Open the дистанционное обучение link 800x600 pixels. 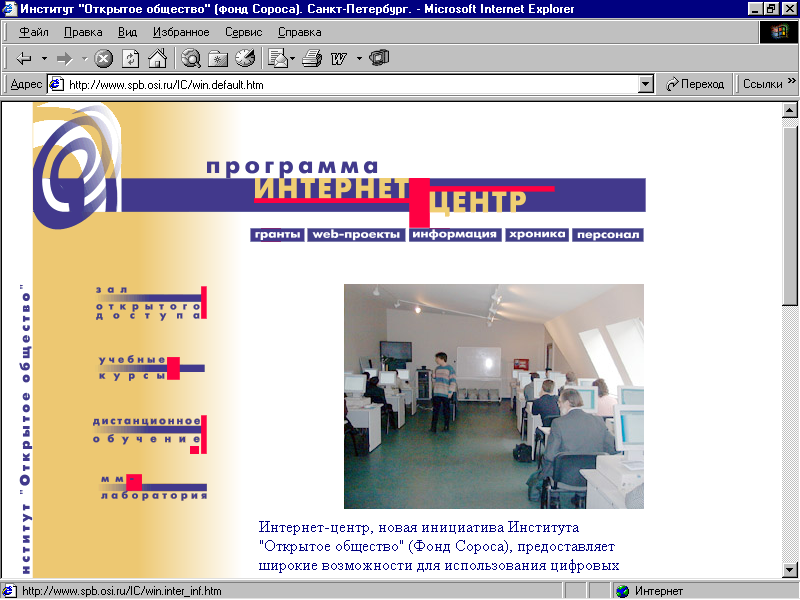(x=149, y=434)
